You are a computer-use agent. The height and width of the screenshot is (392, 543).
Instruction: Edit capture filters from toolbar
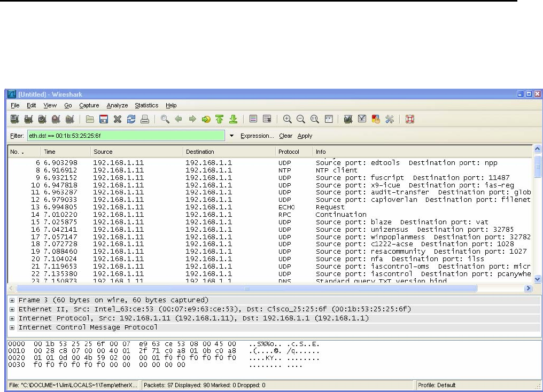point(348,120)
